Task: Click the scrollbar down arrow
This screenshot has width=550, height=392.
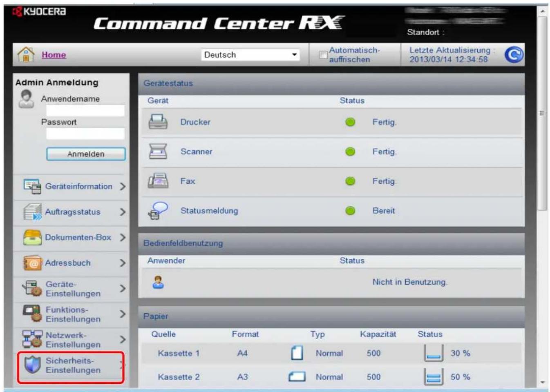Action: click(542, 383)
